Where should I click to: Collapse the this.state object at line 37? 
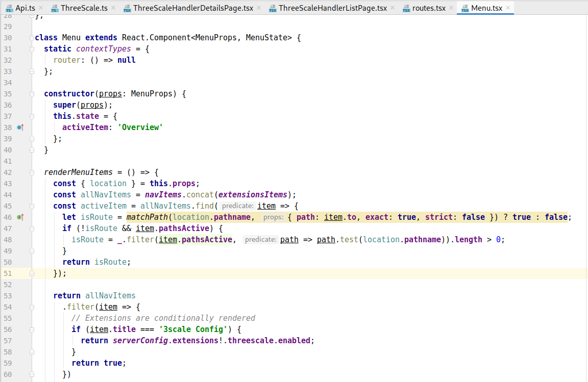click(x=32, y=117)
